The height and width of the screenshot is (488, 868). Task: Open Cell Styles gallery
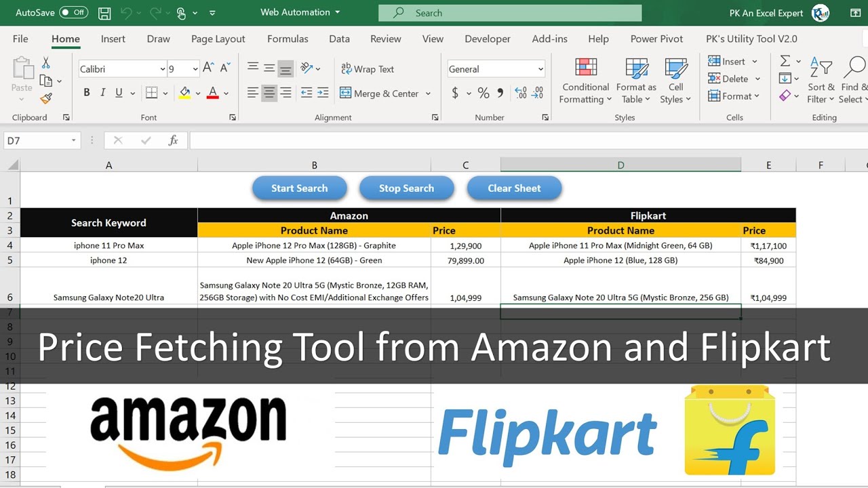(x=675, y=81)
